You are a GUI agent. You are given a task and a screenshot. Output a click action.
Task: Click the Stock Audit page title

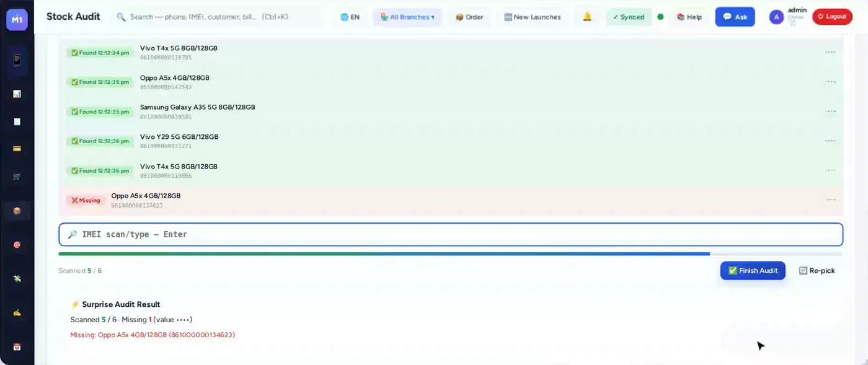click(73, 17)
